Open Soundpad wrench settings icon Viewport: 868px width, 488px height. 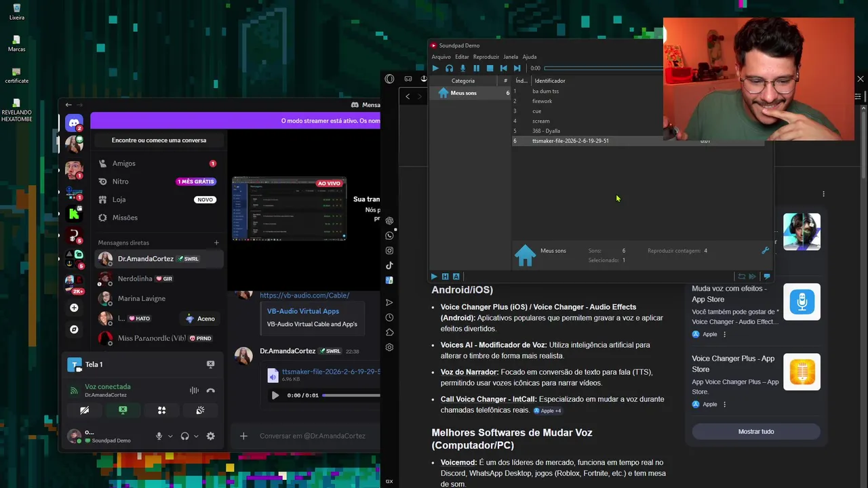click(765, 251)
